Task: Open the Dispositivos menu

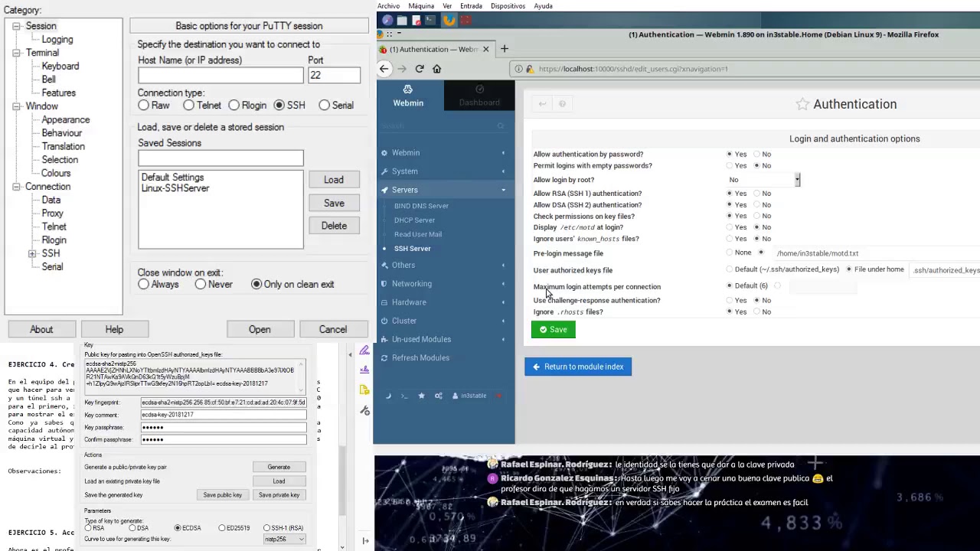Action: click(x=508, y=6)
